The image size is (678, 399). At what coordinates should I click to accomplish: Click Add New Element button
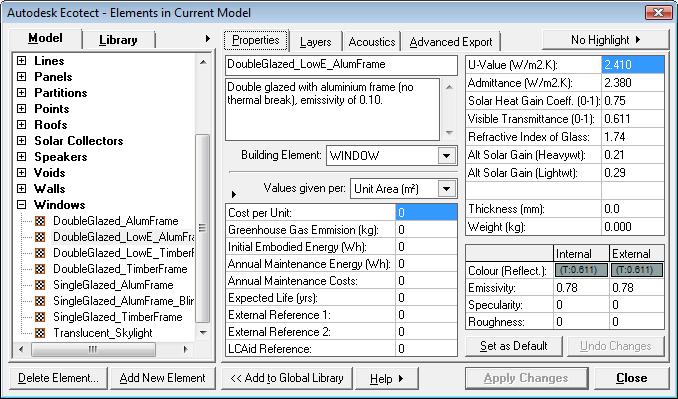click(x=162, y=378)
